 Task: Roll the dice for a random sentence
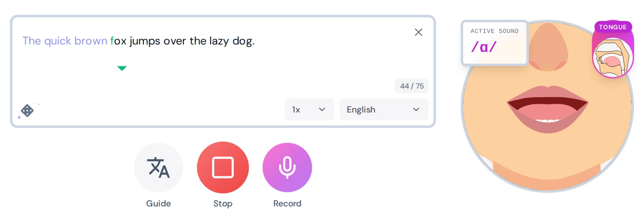27,110
